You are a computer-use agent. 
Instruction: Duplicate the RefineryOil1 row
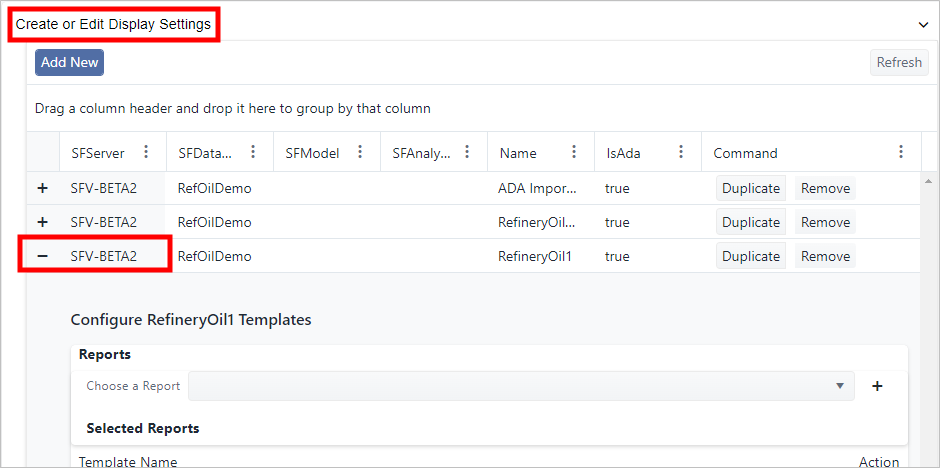pyautogui.click(x=750, y=256)
